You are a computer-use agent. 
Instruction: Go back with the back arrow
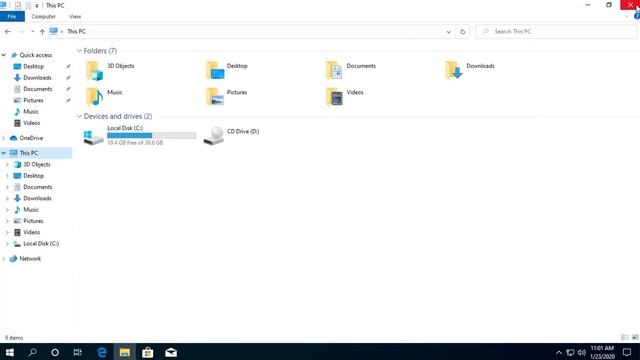8,31
